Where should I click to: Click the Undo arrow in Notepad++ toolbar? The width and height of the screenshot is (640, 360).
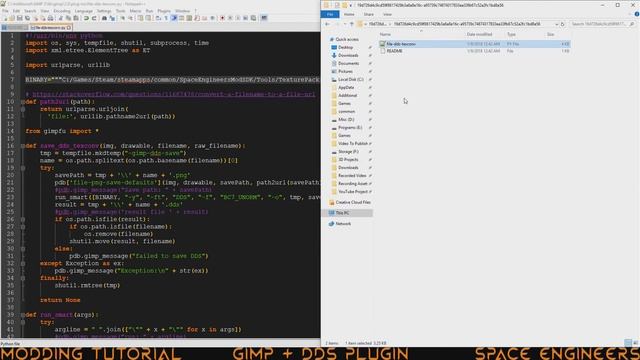[86, 18]
